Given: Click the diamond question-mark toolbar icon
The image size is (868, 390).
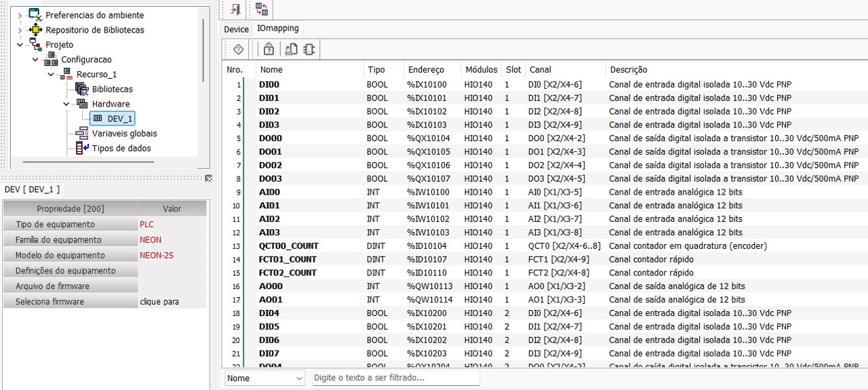Looking at the screenshot, I should (238, 49).
